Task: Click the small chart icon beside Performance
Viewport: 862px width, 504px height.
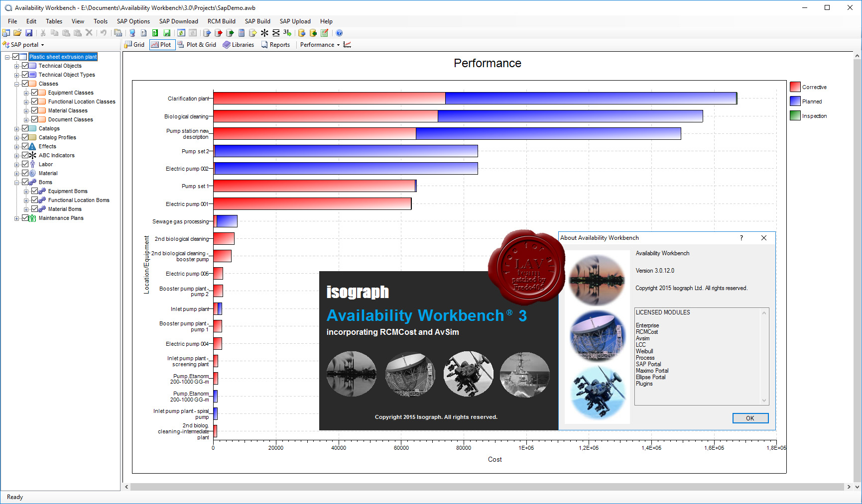Action: pyautogui.click(x=347, y=45)
